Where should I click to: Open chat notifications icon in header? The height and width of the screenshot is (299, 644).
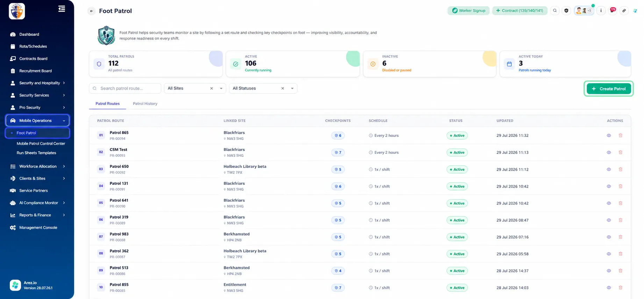tap(613, 10)
